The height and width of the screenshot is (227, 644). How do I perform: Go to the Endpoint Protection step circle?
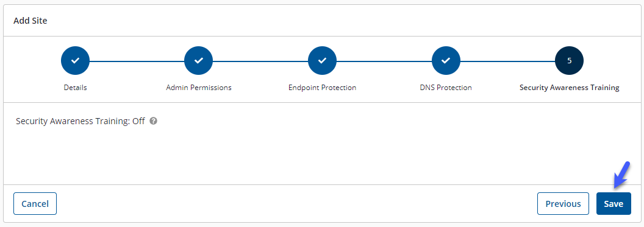323,61
